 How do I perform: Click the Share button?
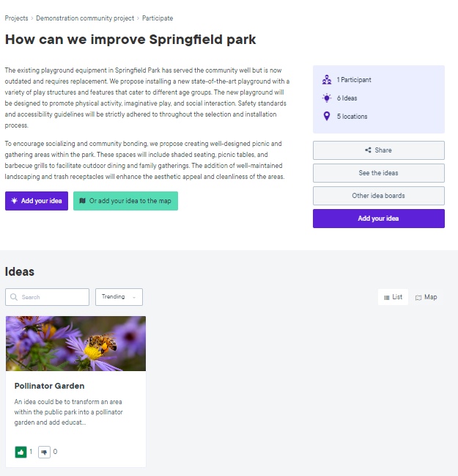pyautogui.click(x=378, y=150)
